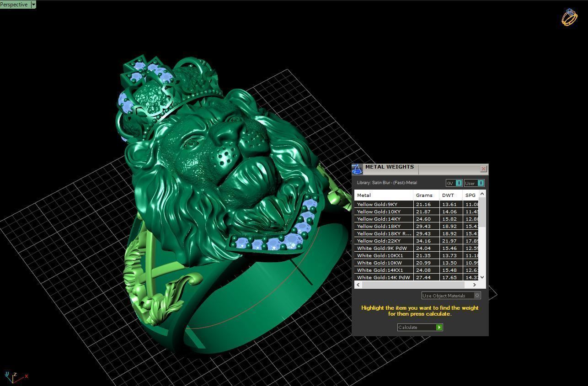Select the Yellow Gold:9KY row
The image size is (588, 386).
[417, 204]
